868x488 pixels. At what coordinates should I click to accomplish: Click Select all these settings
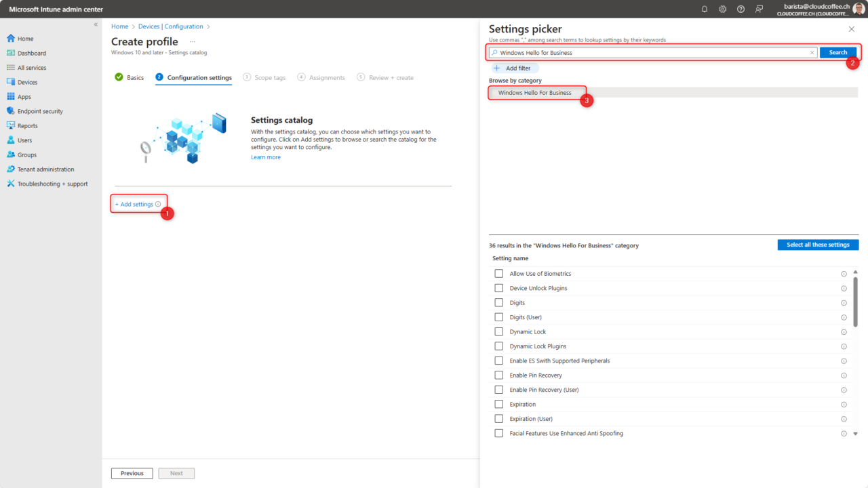[x=818, y=244]
